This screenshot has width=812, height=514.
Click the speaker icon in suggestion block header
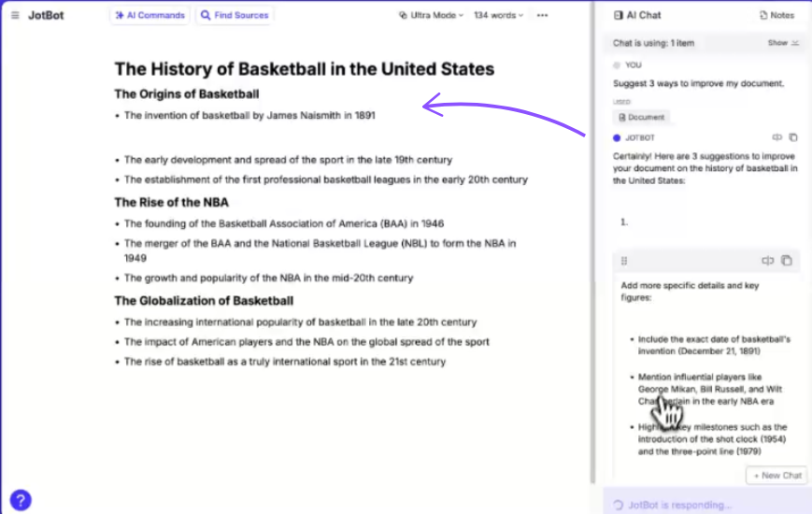click(767, 261)
